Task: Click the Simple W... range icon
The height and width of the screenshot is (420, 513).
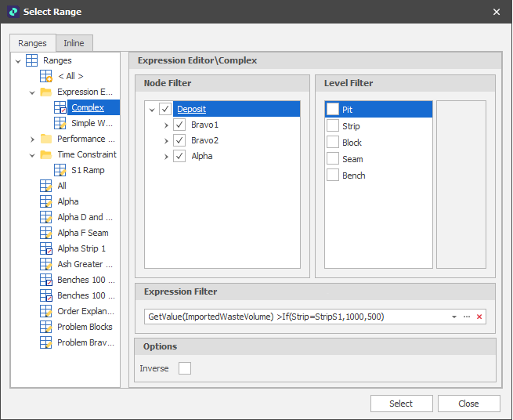Action: (x=60, y=123)
